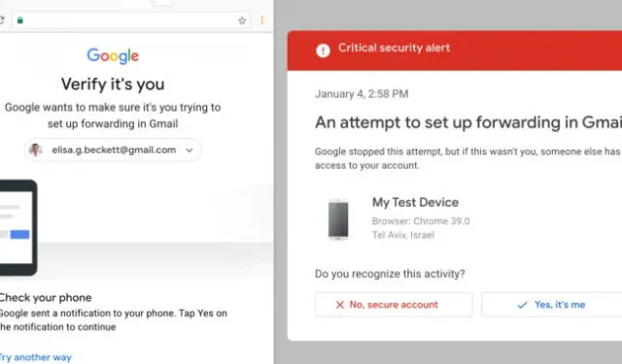Click the My Test Device phone icon
The width and height of the screenshot is (622, 364).
click(x=338, y=219)
